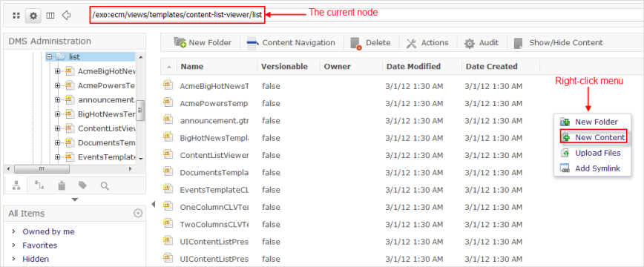Switch to the relation tab icon
Viewport: 644px width, 267px height.
click(x=39, y=185)
